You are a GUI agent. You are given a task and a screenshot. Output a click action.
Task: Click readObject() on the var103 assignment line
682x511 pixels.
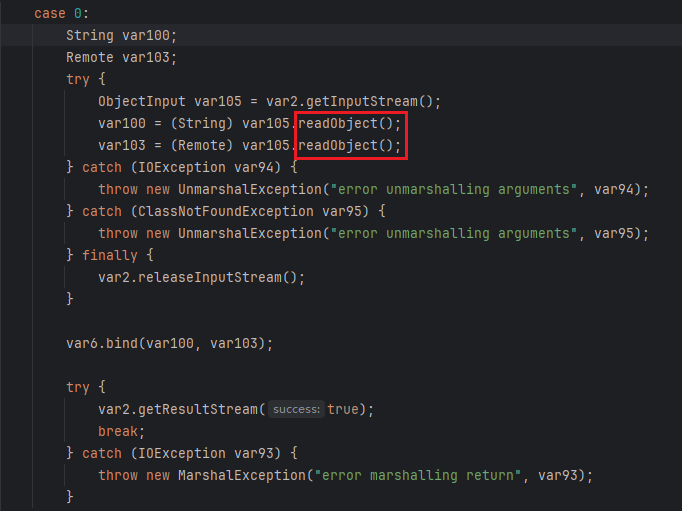350,145
